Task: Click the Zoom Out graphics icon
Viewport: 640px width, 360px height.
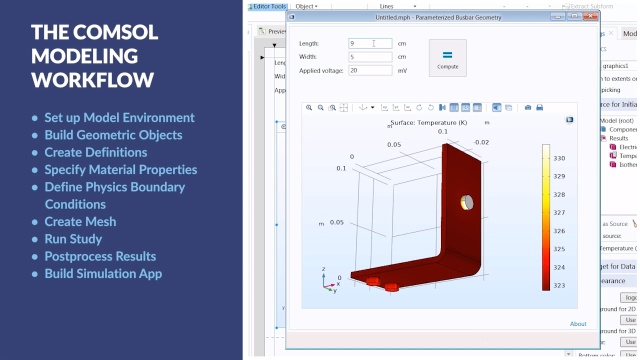Action: pos(321,108)
